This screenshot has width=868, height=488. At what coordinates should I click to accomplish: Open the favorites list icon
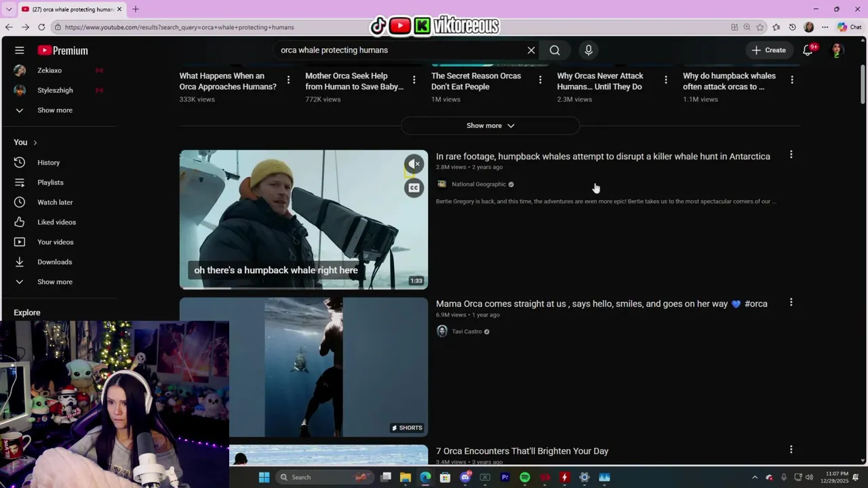pos(776,27)
